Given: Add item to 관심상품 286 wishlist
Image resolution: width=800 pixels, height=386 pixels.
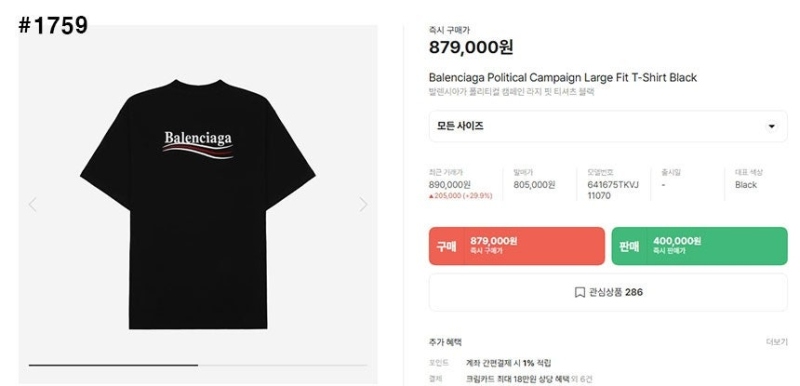Looking at the screenshot, I should click(608, 292).
